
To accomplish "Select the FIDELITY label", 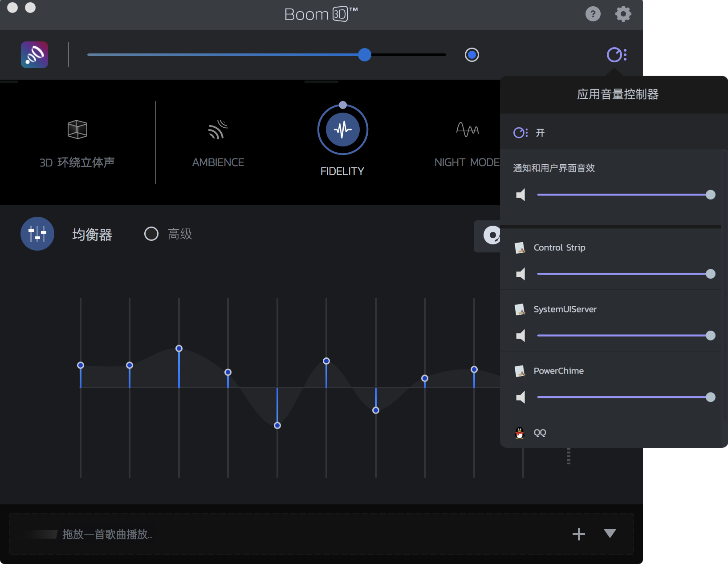I will point(342,171).
